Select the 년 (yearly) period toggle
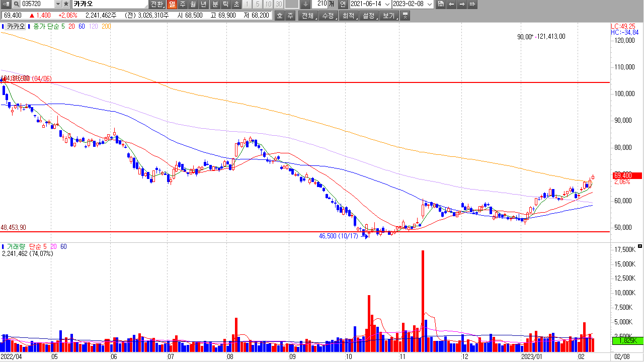644x362 pixels. 204,4
